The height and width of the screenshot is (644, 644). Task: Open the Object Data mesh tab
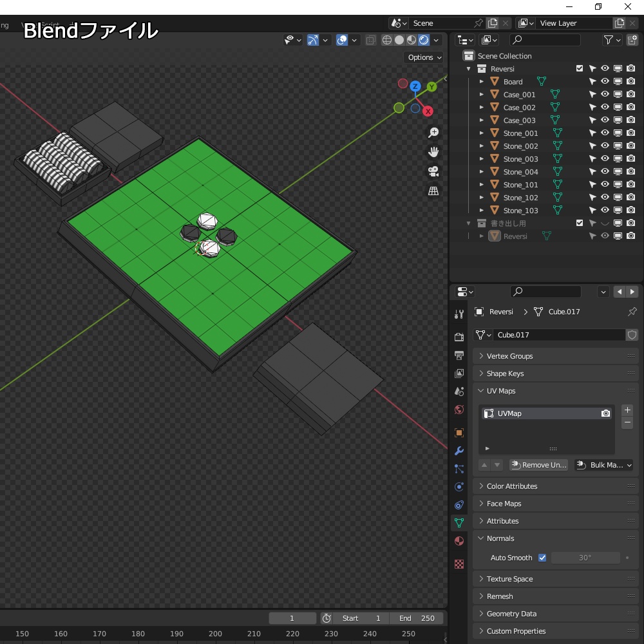[x=459, y=523]
